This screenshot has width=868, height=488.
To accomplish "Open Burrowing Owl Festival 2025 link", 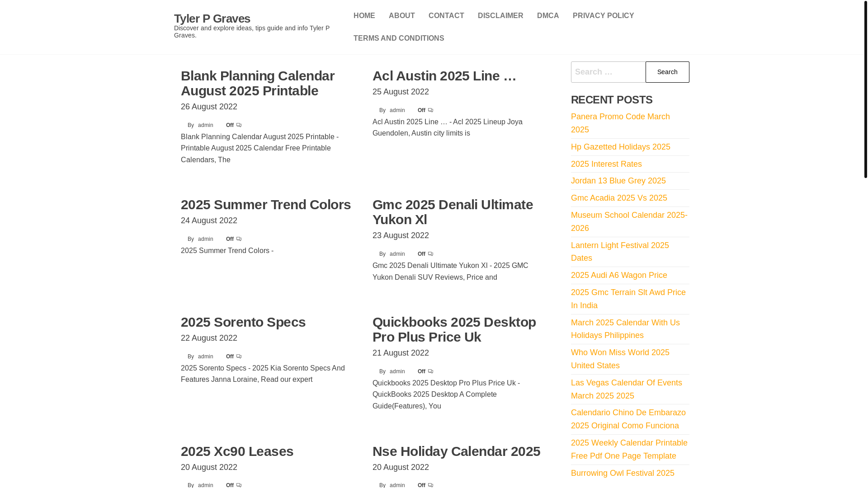I will (623, 473).
